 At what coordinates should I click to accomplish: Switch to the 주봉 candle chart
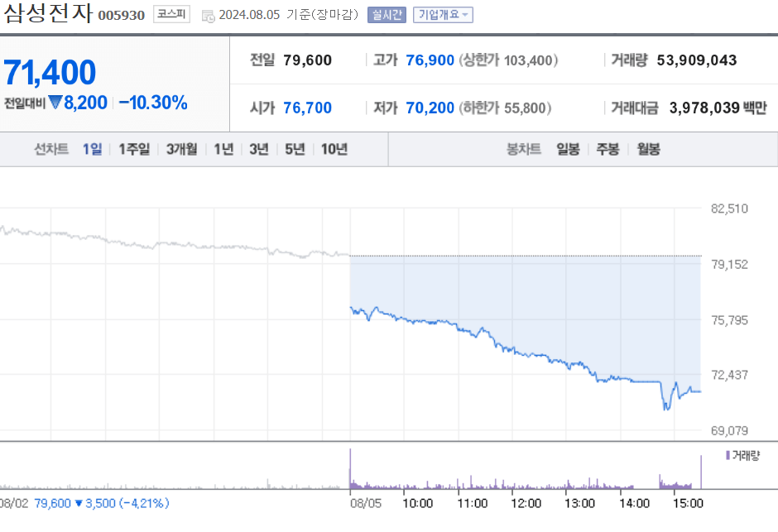(x=608, y=149)
